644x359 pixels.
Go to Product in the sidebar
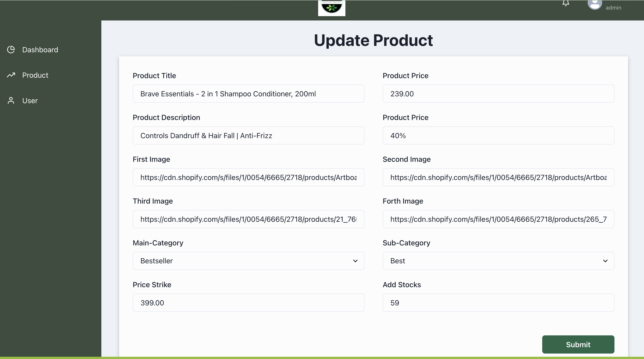click(35, 75)
